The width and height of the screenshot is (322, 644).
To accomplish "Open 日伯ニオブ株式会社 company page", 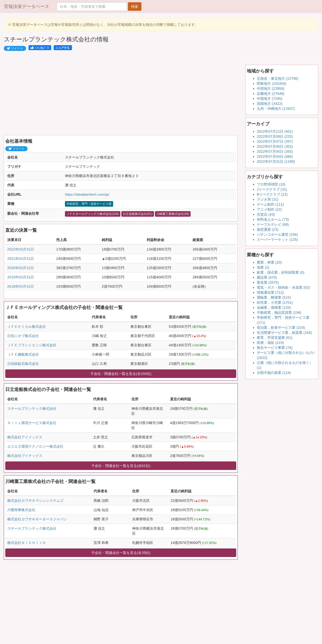I will point(23,336).
